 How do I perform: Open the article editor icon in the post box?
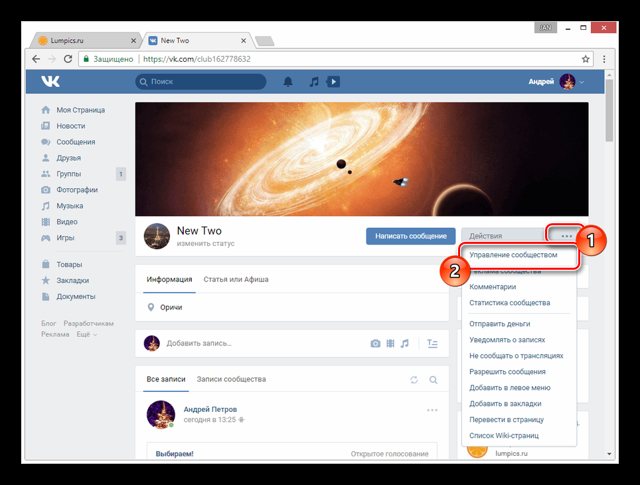(x=432, y=343)
